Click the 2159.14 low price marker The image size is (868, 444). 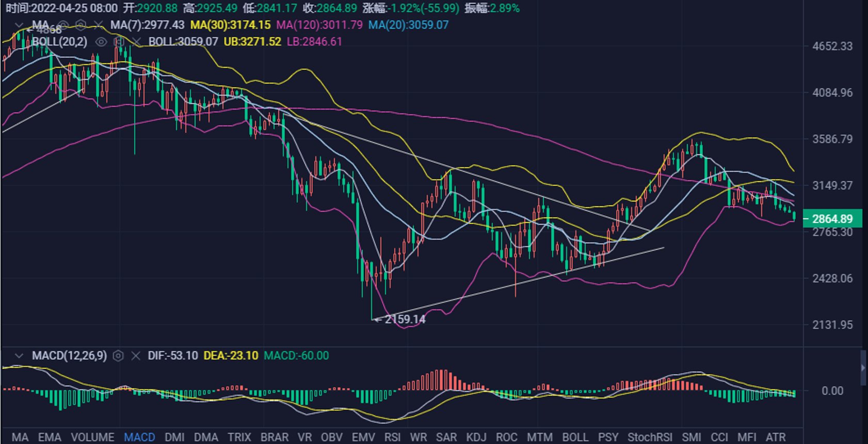[401, 320]
